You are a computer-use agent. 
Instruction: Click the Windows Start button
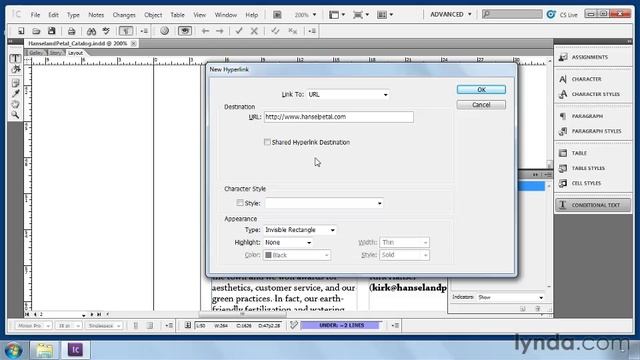13,350
